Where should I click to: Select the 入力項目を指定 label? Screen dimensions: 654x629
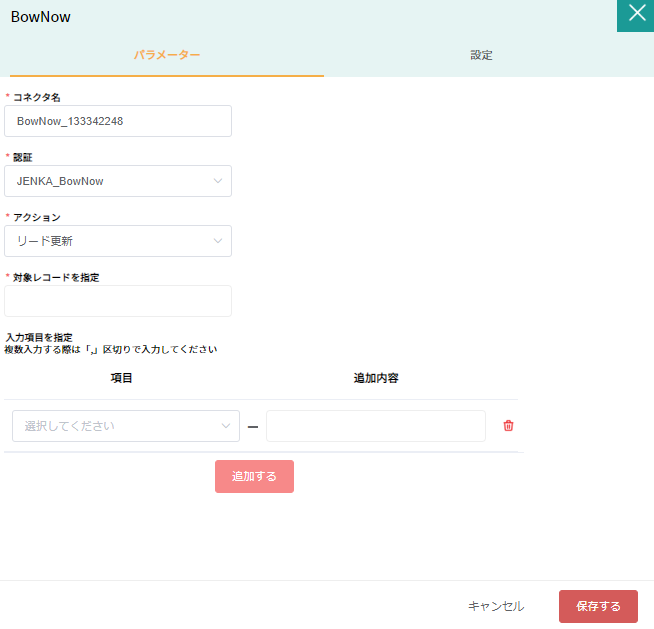[x=39, y=337]
